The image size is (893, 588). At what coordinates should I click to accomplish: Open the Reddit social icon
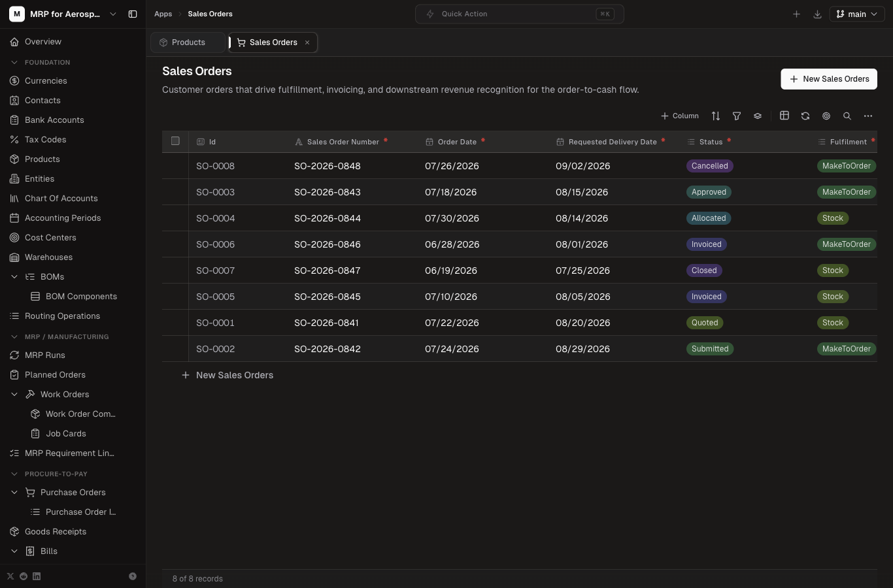coord(24,576)
